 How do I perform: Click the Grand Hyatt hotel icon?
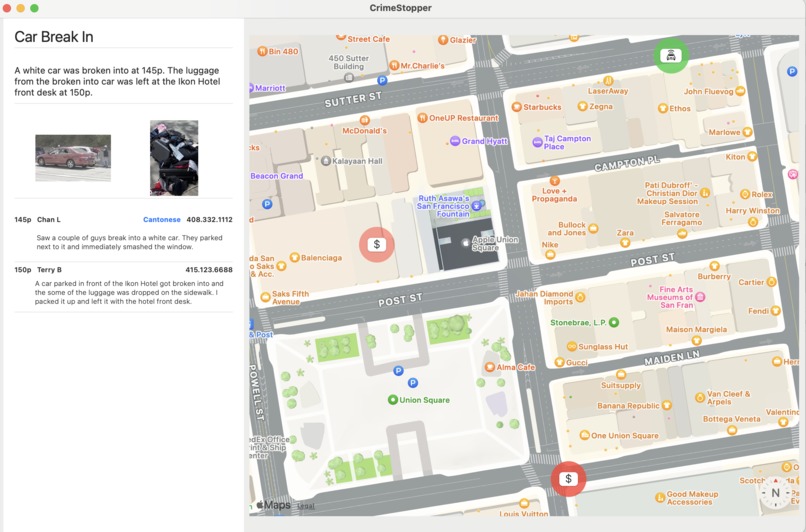(455, 141)
